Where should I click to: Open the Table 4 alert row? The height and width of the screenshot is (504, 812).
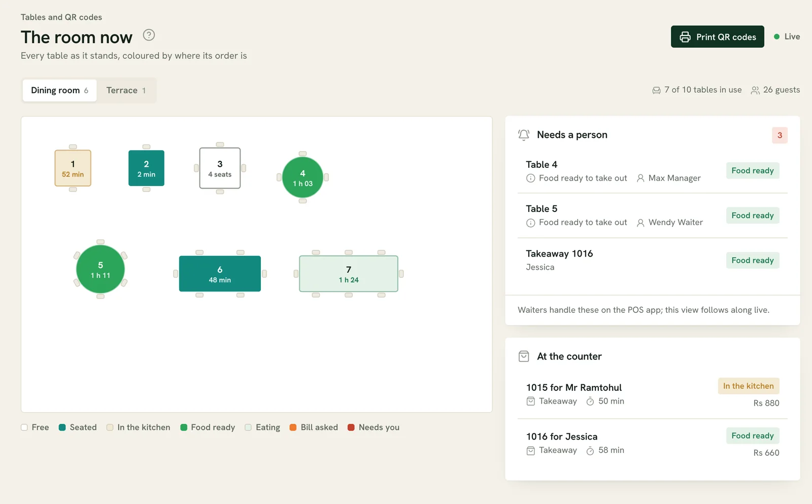click(653, 171)
